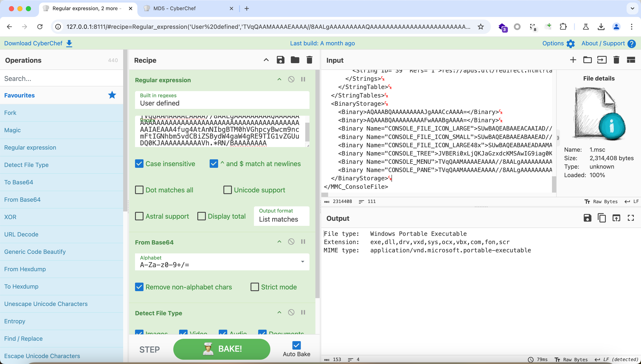Save the recipe with the disk icon
The width and height of the screenshot is (641, 364).
(280, 60)
